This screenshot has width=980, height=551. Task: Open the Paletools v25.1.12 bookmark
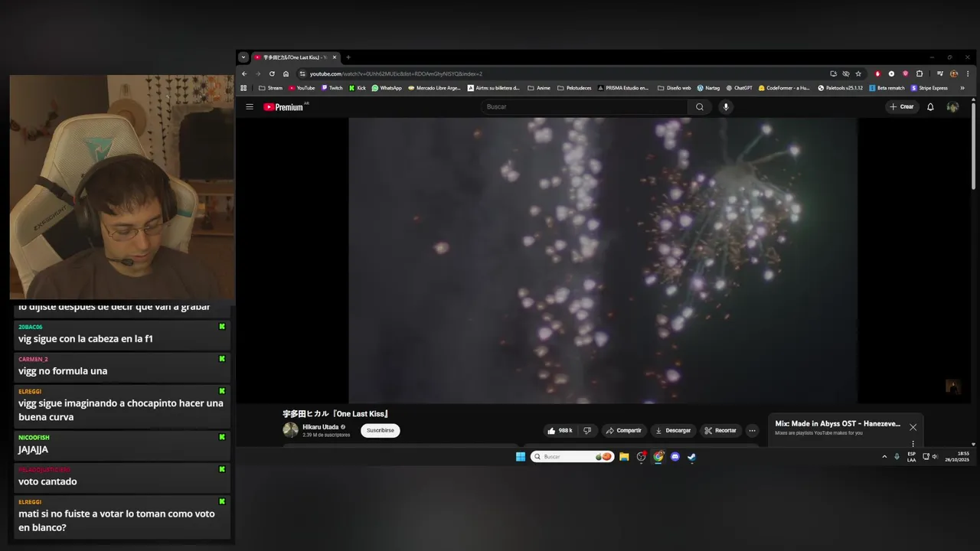pos(840,88)
